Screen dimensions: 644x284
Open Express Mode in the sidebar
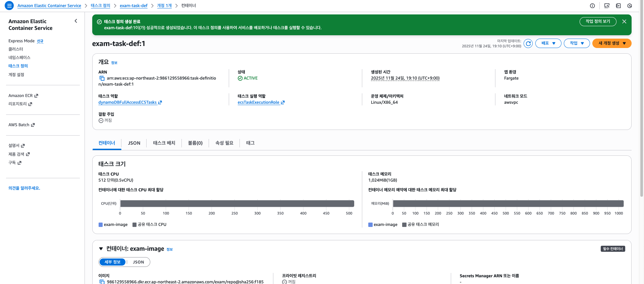(x=21, y=41)
